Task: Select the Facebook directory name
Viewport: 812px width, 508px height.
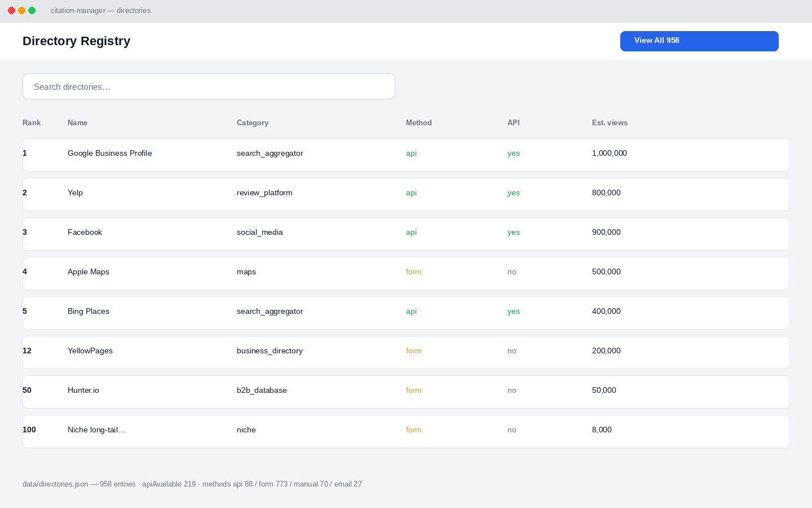Action: point(85,233)
